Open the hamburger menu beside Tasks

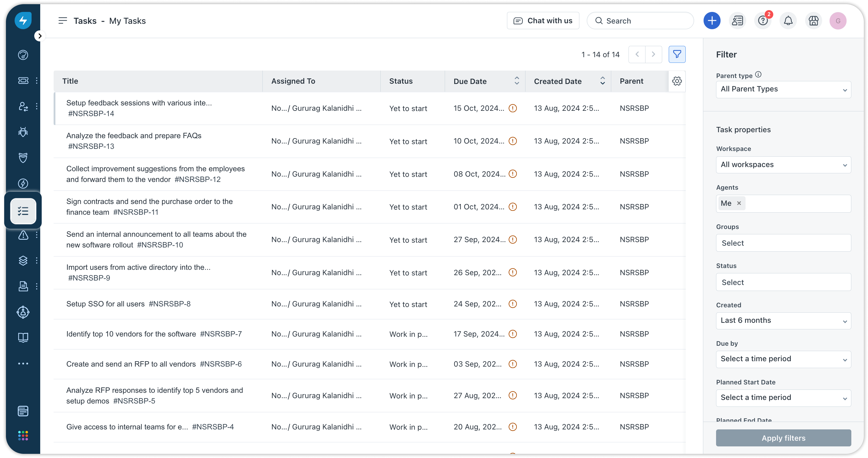(x=63, y=21)
